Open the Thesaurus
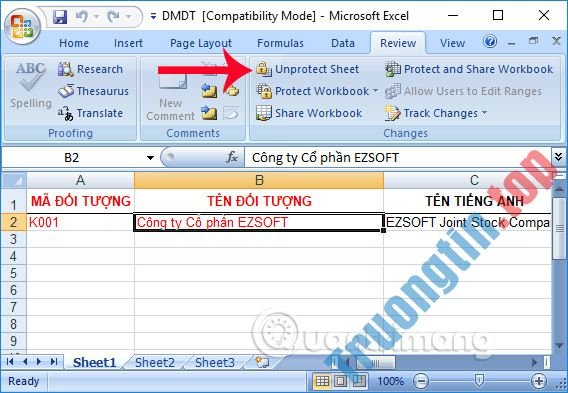 93,91
